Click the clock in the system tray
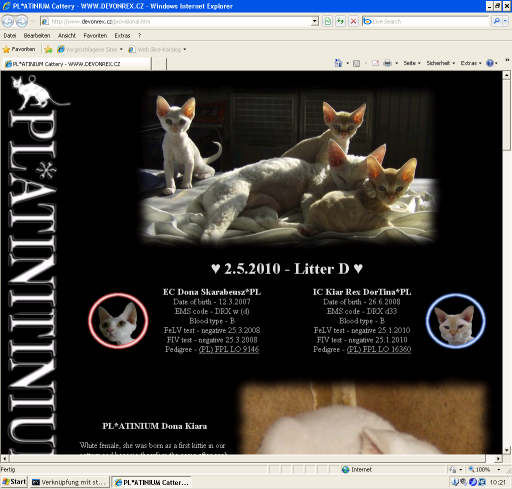Screen dimensions: 512x489 click(498, 482)
